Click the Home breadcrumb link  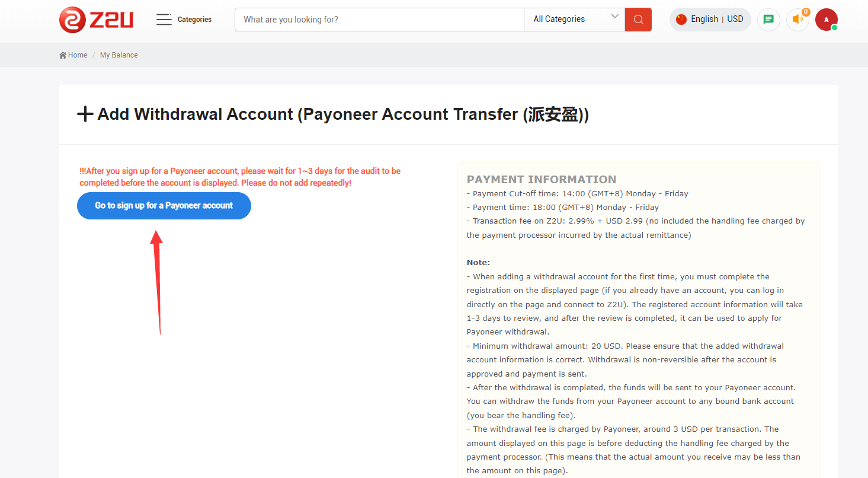tap(78, 55)
